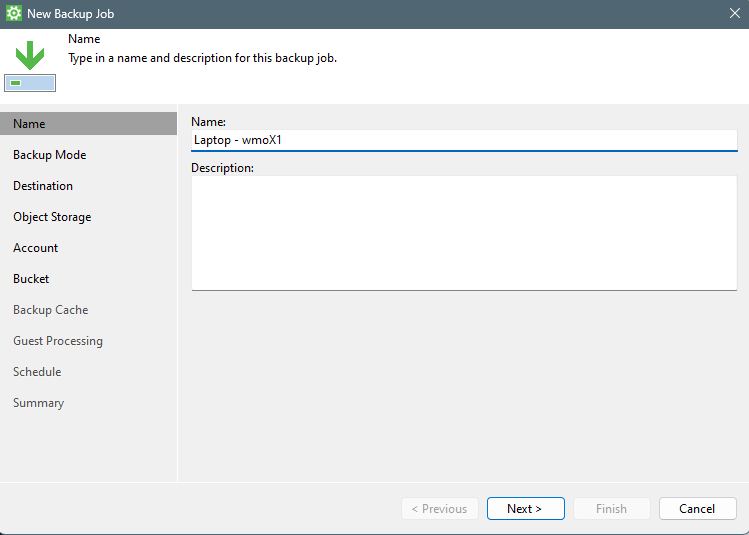The image size is (749, 535).
Task: Jump to the Bucket step
Action: 31,279
